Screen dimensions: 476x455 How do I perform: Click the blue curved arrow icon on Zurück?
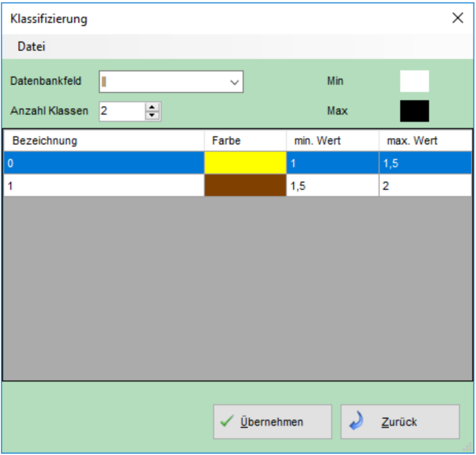(355, 420)
